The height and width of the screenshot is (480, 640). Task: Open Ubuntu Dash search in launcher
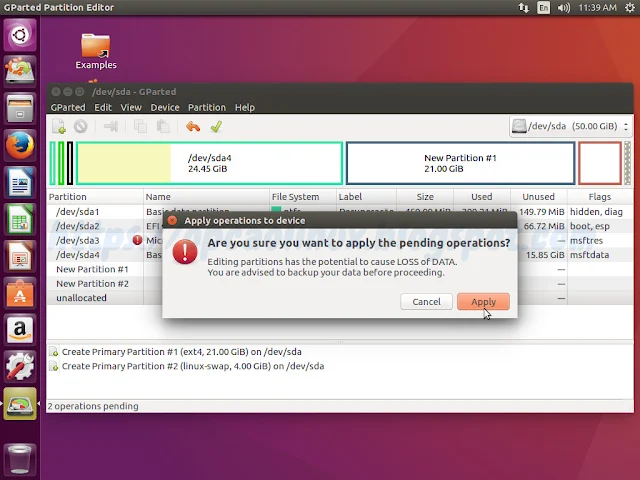20,35
